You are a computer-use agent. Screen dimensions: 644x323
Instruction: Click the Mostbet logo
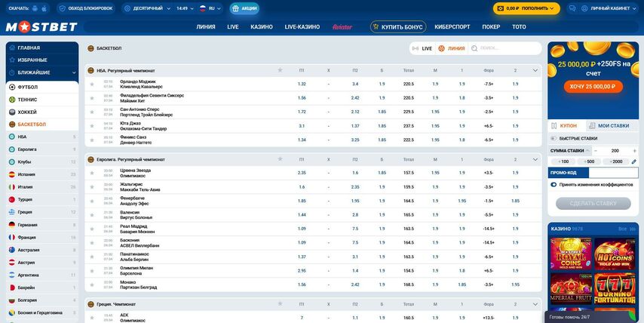pos(41,26)
